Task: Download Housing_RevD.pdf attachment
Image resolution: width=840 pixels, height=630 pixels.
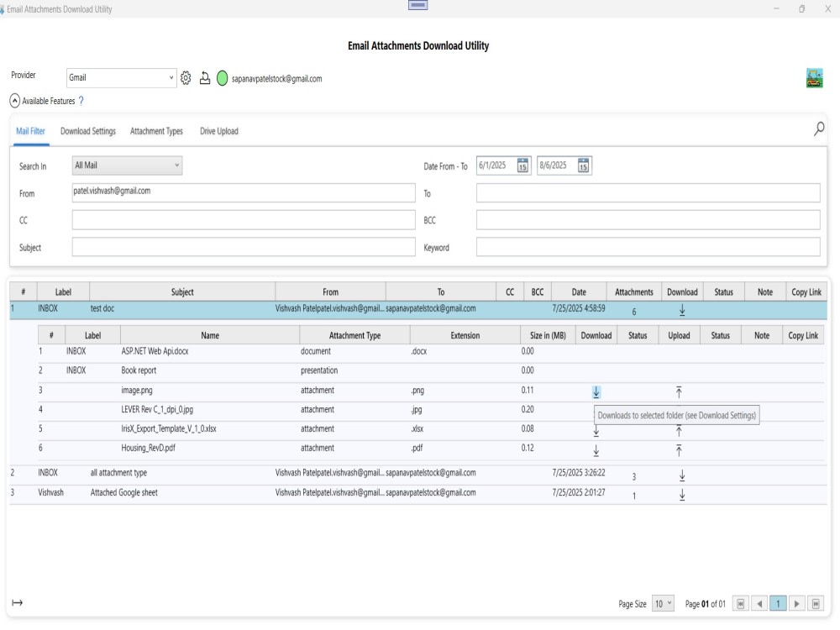Action: [596, 450]
